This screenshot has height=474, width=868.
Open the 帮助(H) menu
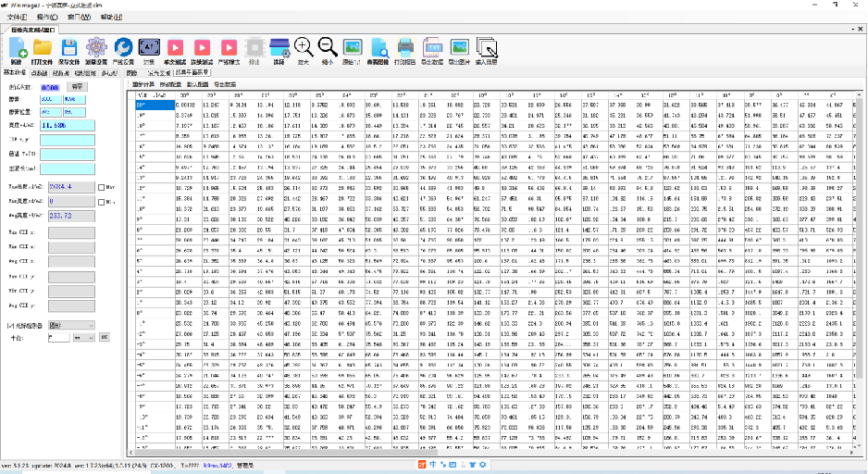click(111, 18)
